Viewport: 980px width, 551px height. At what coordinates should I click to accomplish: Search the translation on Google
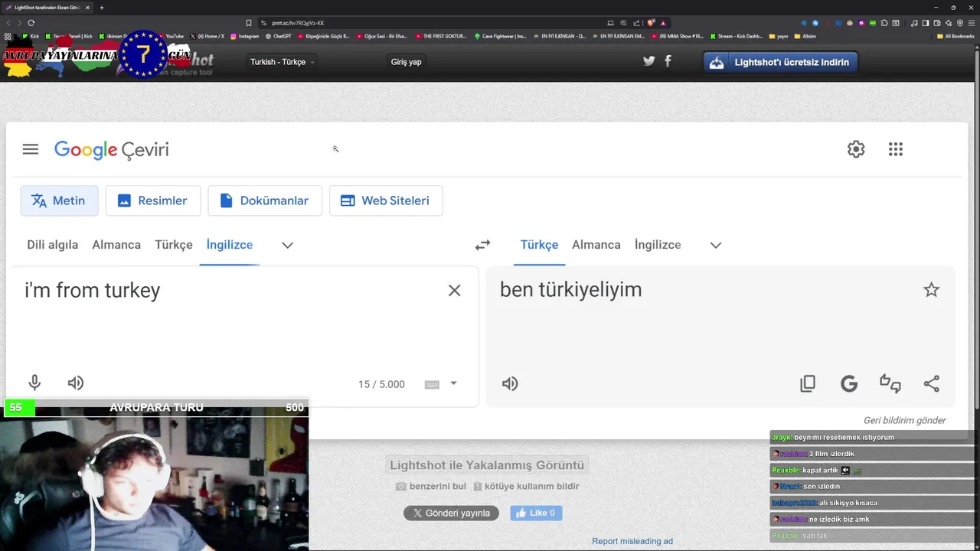click(x=849, y=383)
